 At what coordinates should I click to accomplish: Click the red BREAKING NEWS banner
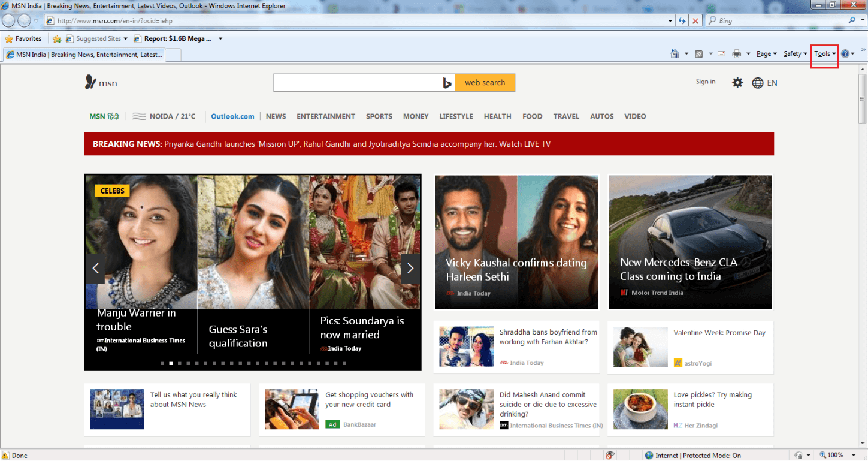[x=429, y=144]
